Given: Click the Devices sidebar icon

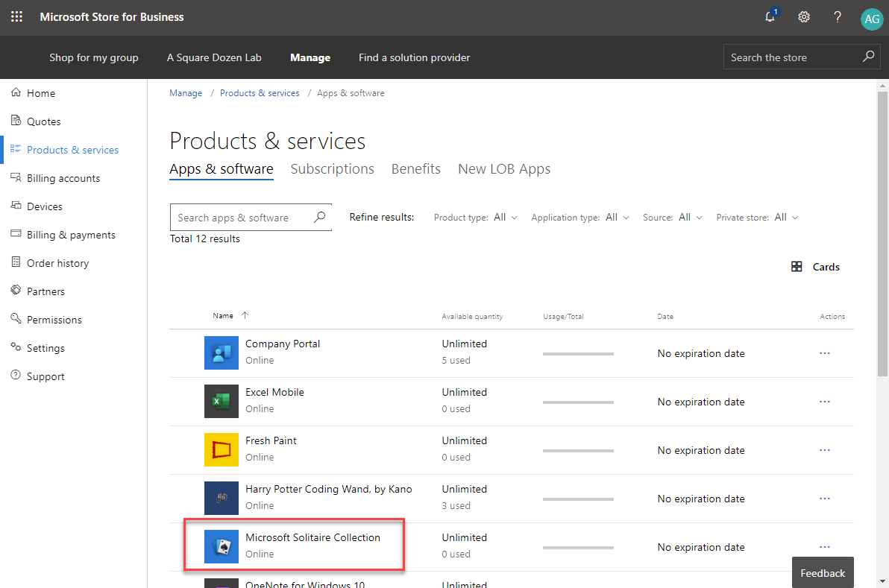Looking at the screenshot, I should click(16, 205).
